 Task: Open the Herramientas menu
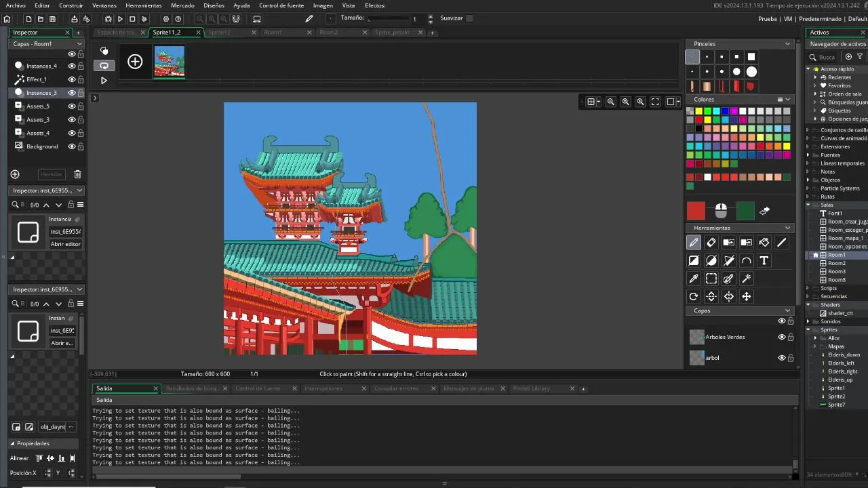click(143, 5)
